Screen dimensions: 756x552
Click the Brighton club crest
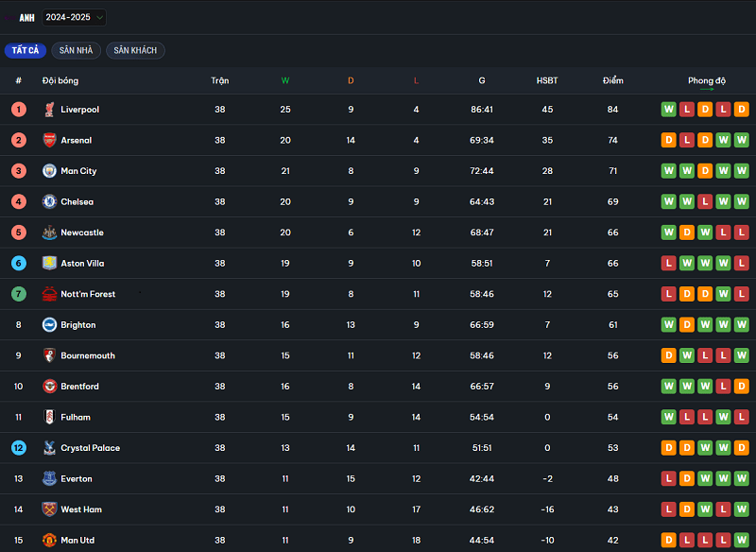49,325
